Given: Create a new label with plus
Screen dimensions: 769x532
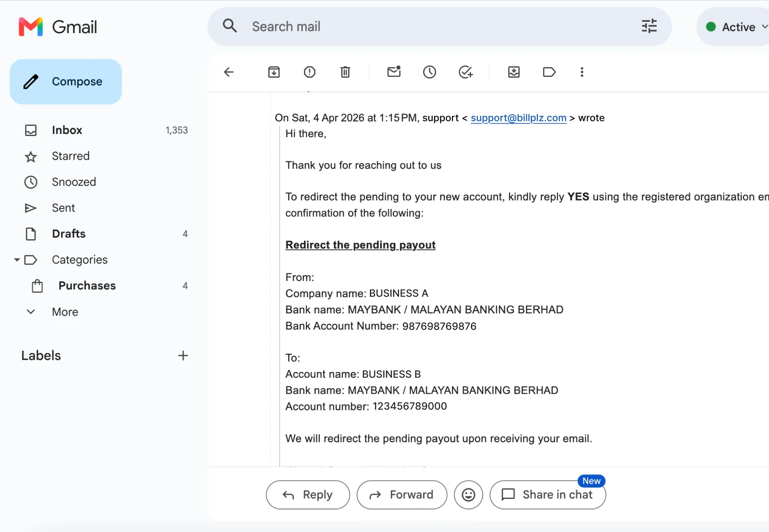Looking at the screenshot, I should pos(183,355).
